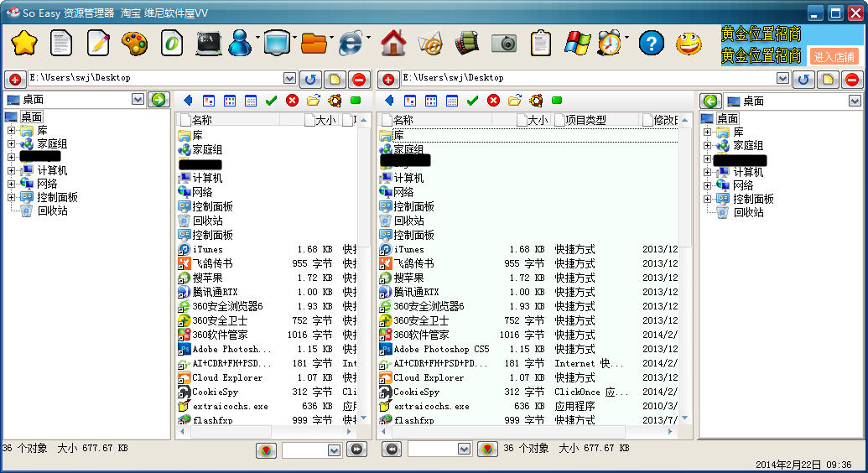Open the orange folder icon in top toolbar
Viewport: 868px width, 473px height.
pyautogui.click(x=314, y=44)
